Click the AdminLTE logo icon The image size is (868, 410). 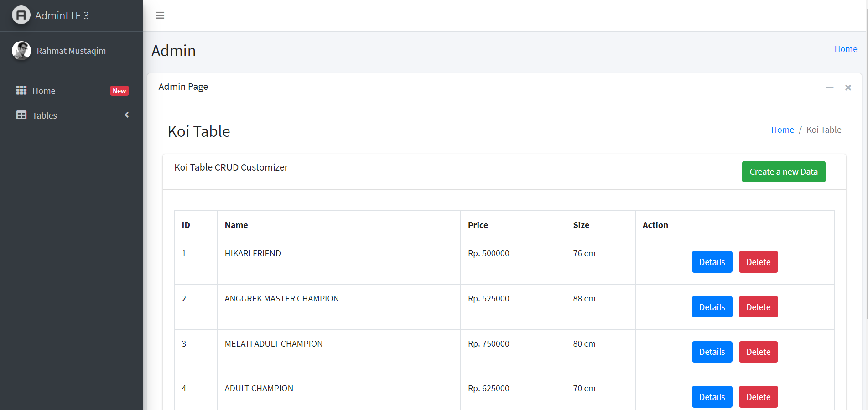pos(21,15)
